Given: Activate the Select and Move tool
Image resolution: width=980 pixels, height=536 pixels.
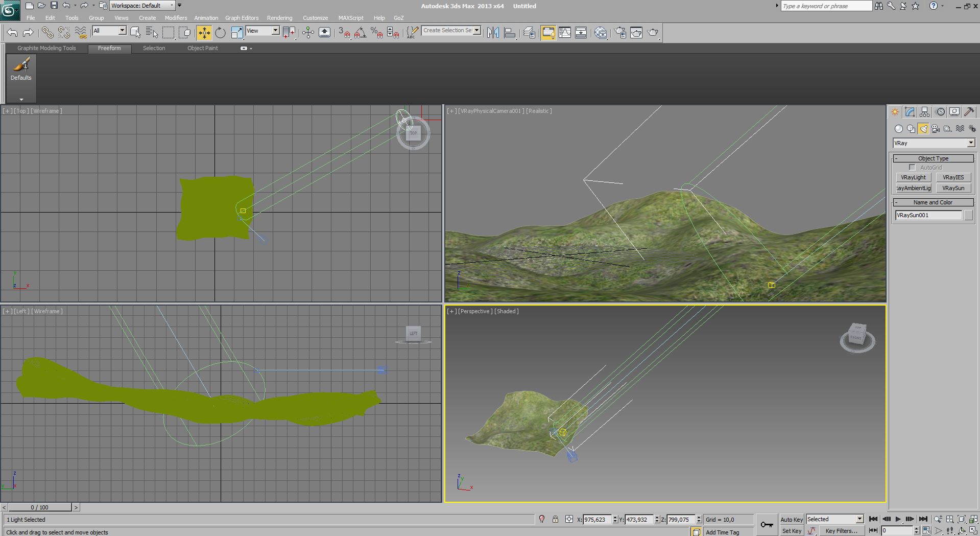Looking at the screenshot, I should tap(204, 33).
